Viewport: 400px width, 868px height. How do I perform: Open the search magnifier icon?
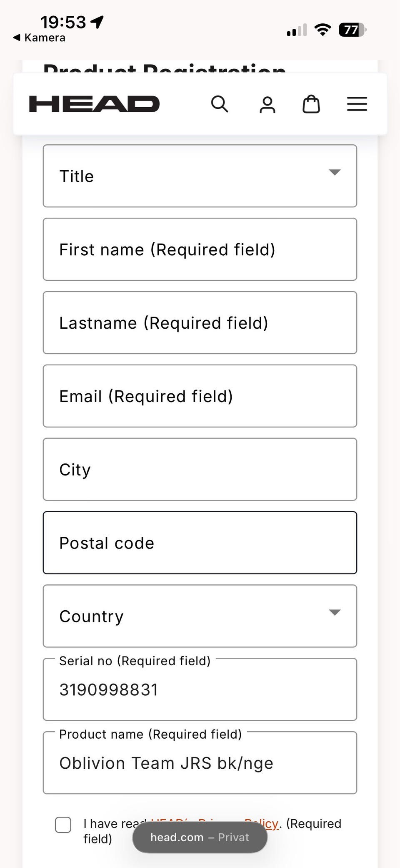coord(220,104)
